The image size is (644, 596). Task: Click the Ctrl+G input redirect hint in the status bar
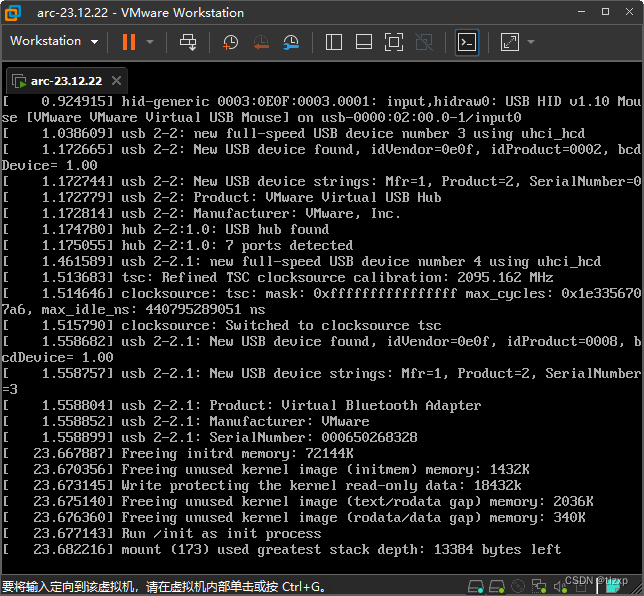click(163, 587)
